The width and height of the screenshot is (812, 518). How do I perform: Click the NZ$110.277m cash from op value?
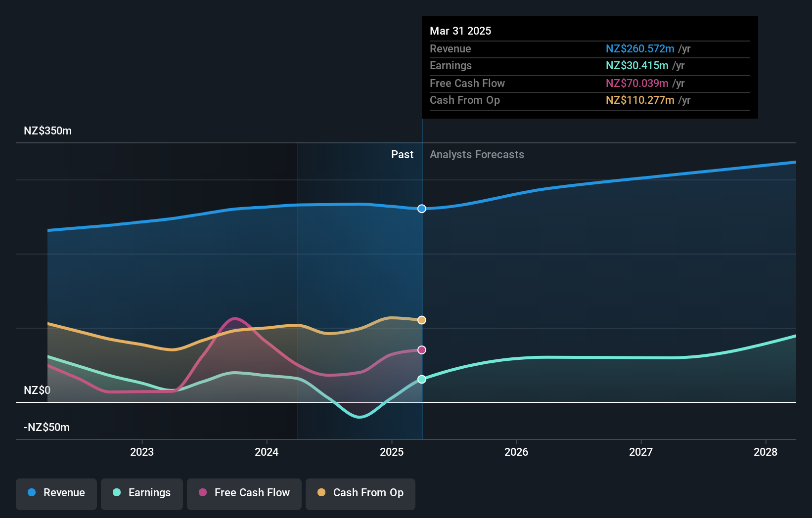[640, 100]
